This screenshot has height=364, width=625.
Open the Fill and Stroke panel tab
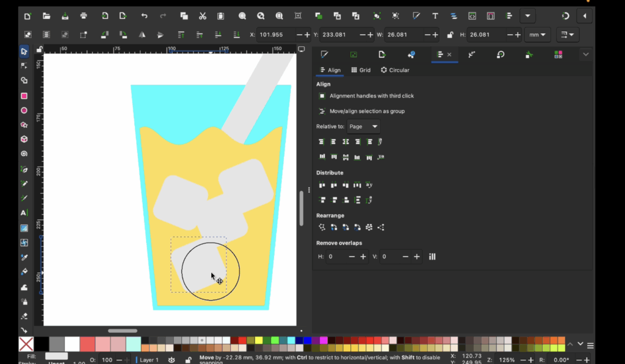(x=325, y=54)
